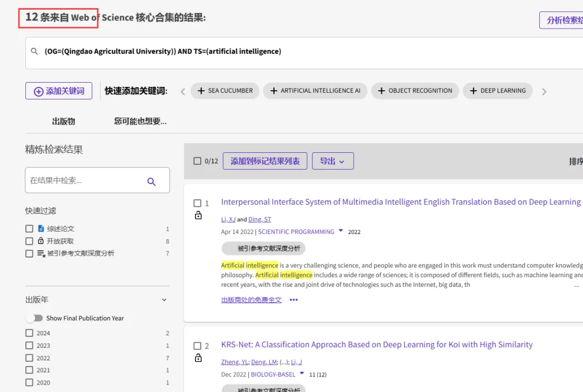583x392 pixels.
Task: Click the 'Apr 14 2022' date text
Action: pyautogui.click(x=237, y=232)
